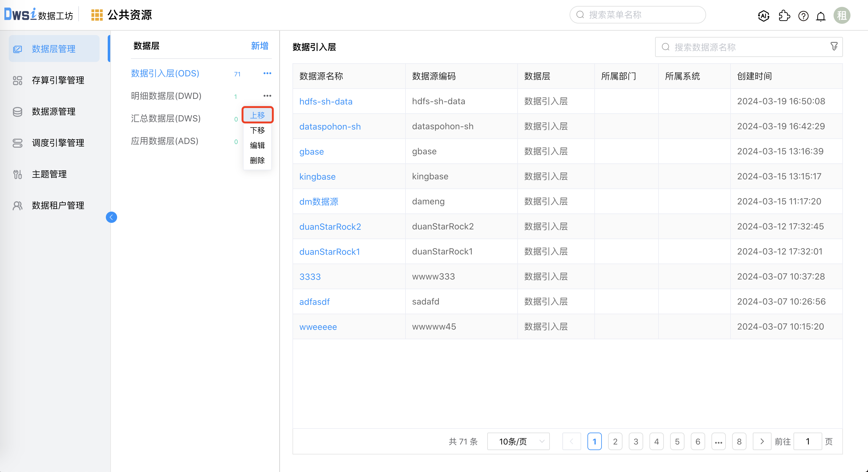Open the more options menu for 数据引入层(ODS)
This screenshot has height=472, width=868.
[267, 73]
